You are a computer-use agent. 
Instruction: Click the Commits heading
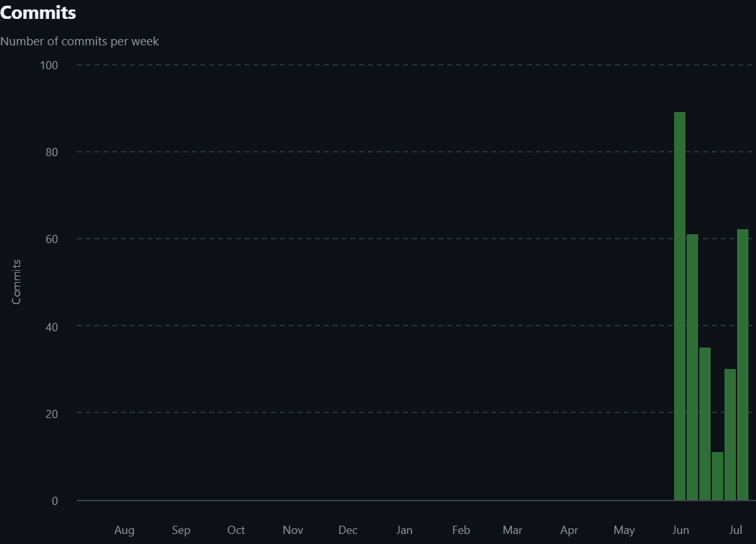38,13
